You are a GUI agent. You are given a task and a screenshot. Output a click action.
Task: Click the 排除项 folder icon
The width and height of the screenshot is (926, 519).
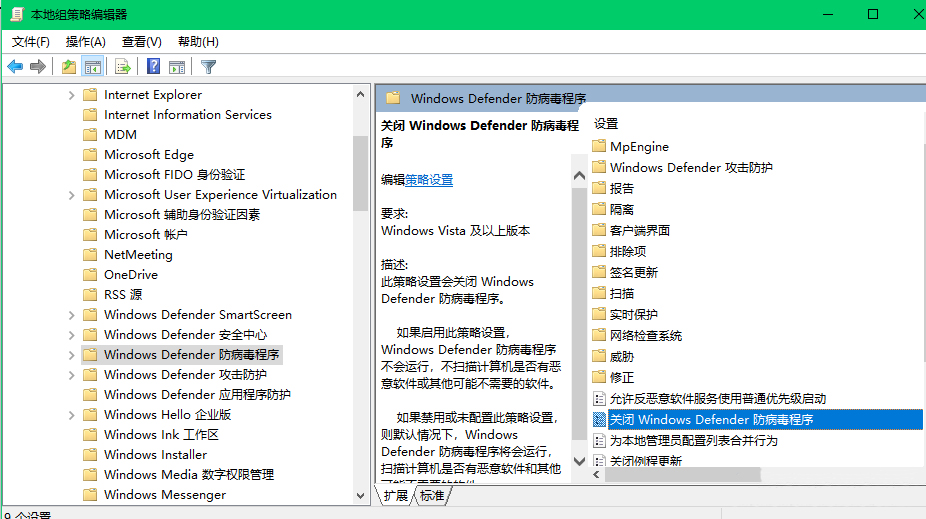pyautogui.click(x=599, y=251)
